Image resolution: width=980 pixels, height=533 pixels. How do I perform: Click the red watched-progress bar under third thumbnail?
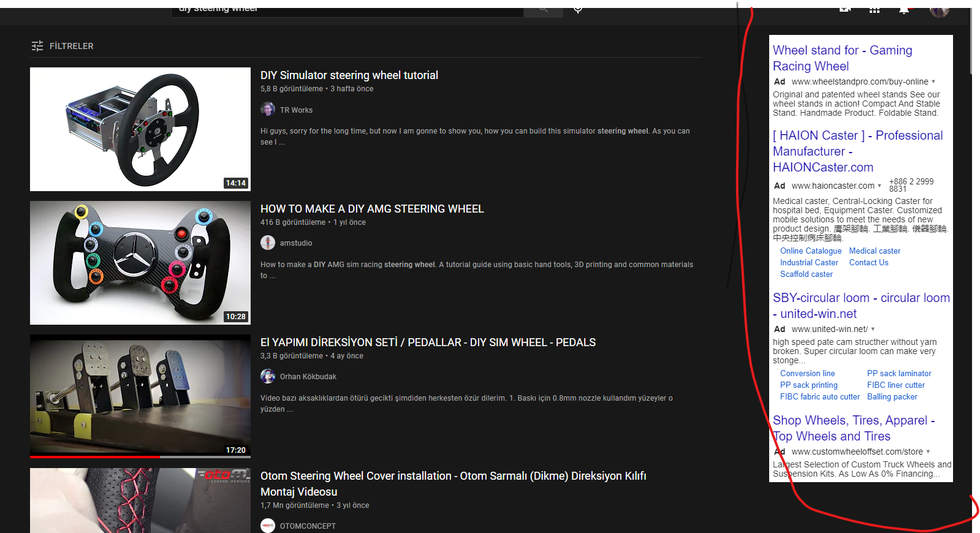pyautogui.click(x=95, y=457)
